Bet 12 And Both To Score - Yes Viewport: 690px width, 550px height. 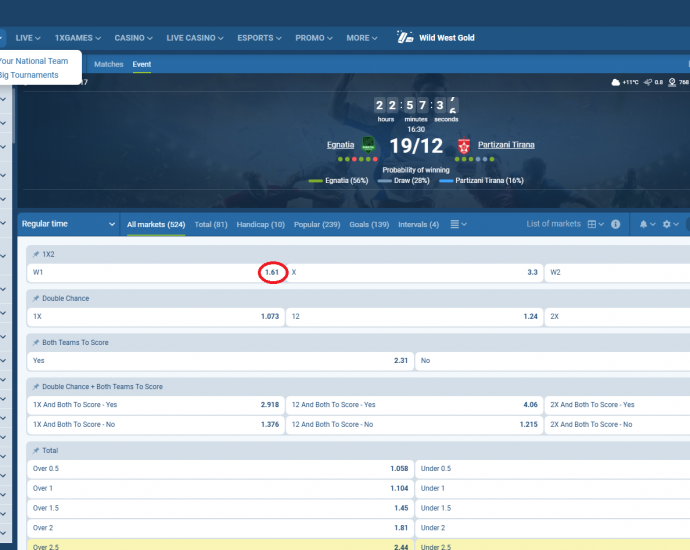tap(415, 405)
